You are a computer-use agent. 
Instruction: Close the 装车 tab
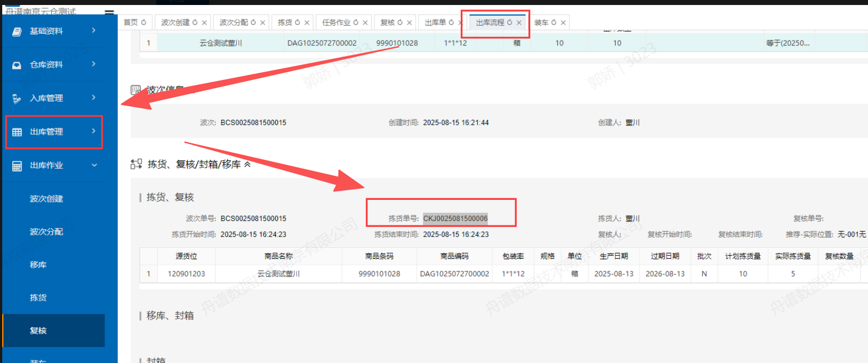tap(563, 22)
